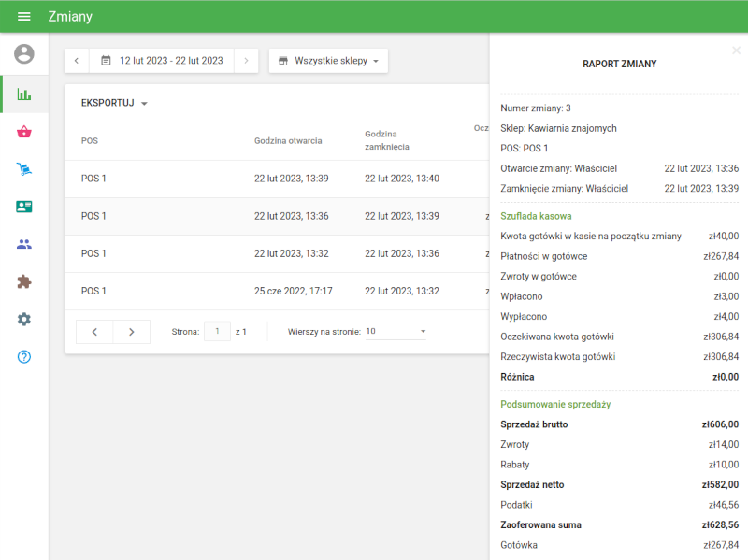
Task: Open the hamburger navigation menu
Action: pyautogui.click(x=24, y=17)
